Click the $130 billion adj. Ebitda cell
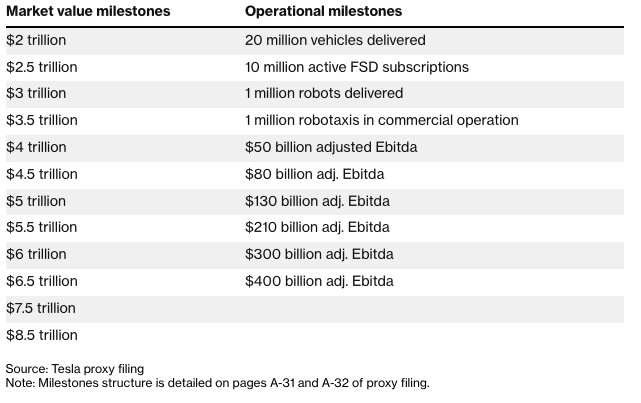Viewport: 641px width, 403px height. (x=314, y=201)
